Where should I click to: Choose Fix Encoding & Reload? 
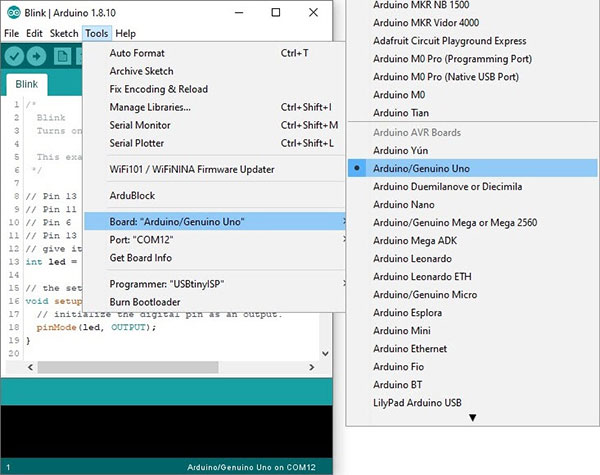[x=214, y=89]
